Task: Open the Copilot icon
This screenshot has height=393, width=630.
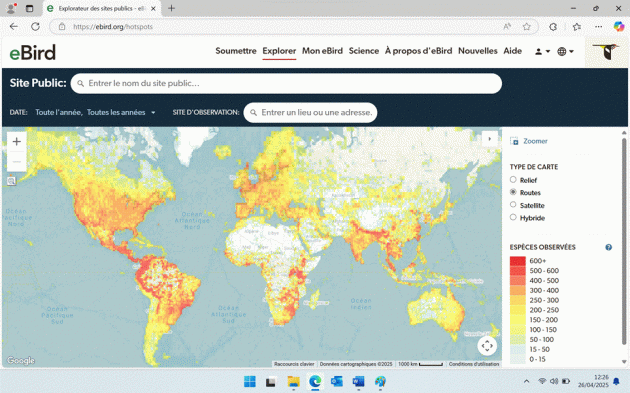Action: [x=618, y=27]
